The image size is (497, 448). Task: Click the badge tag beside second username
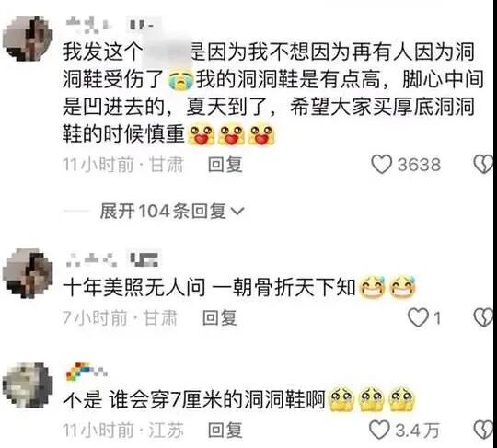click(144, 258)
